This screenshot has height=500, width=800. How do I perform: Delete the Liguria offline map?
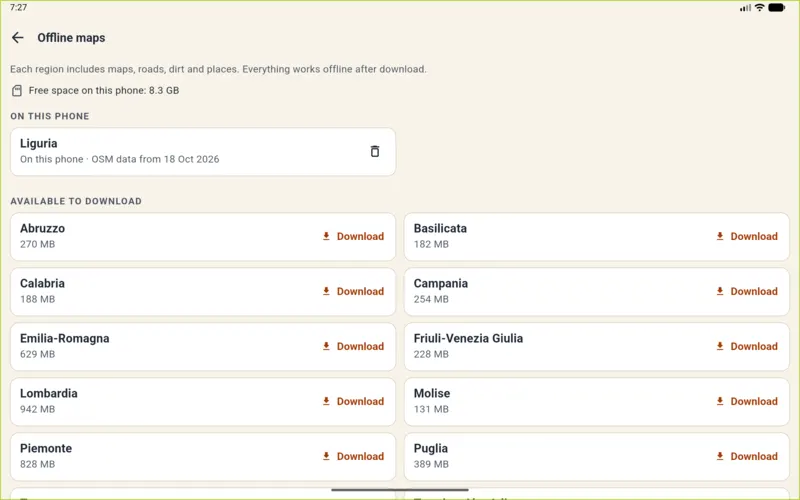point(375,152)
